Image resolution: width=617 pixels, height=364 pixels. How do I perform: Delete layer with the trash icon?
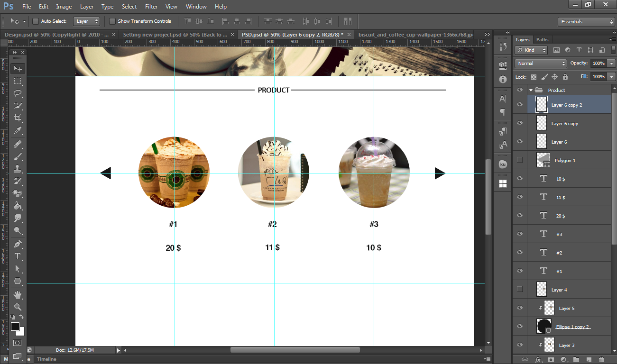(x=601, y=360)
